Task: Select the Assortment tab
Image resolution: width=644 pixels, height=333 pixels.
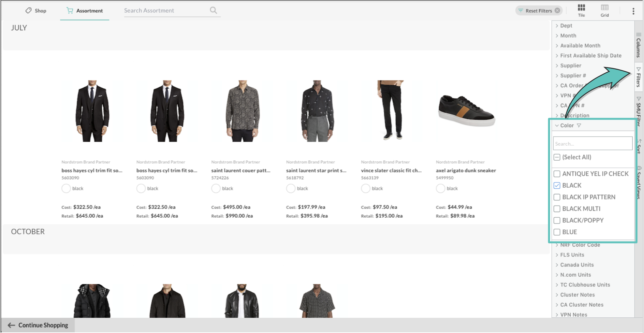Action: pyautogui.click(x=84, y=11)
